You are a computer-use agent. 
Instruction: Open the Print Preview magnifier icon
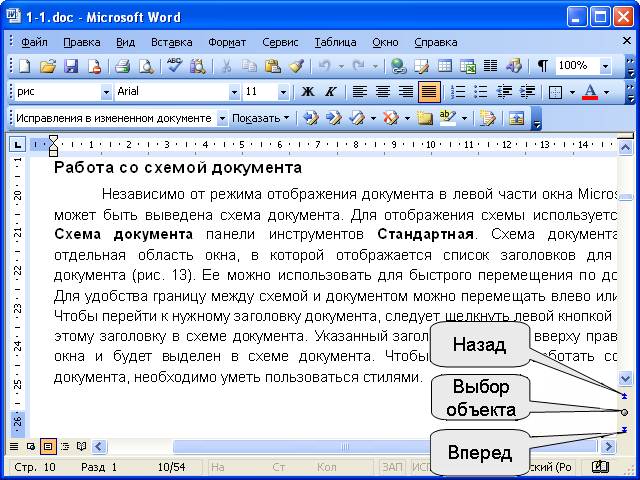click(x=146, y=66)
